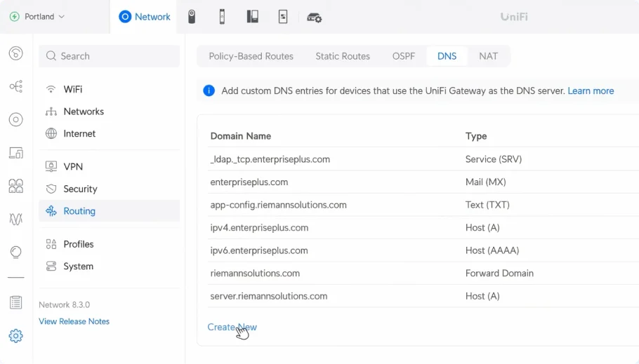The width and height of the screenshot is (639, 364).
Task: Open the Innerspace gear device icon
Action: [x=314, y=17]
